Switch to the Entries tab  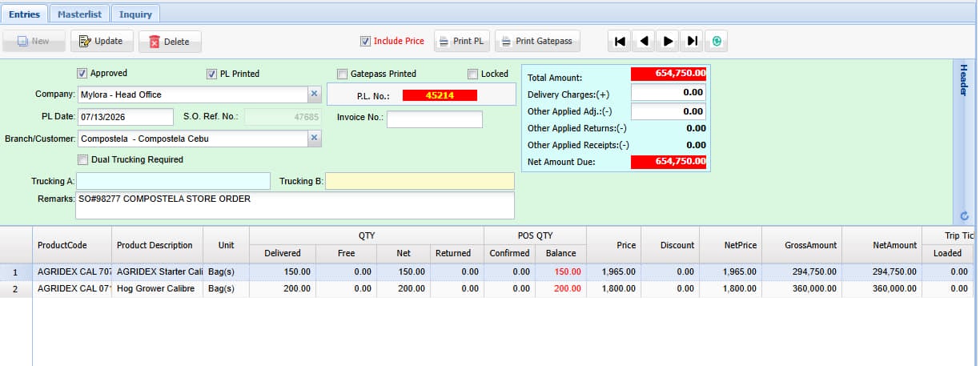[24, 14]
